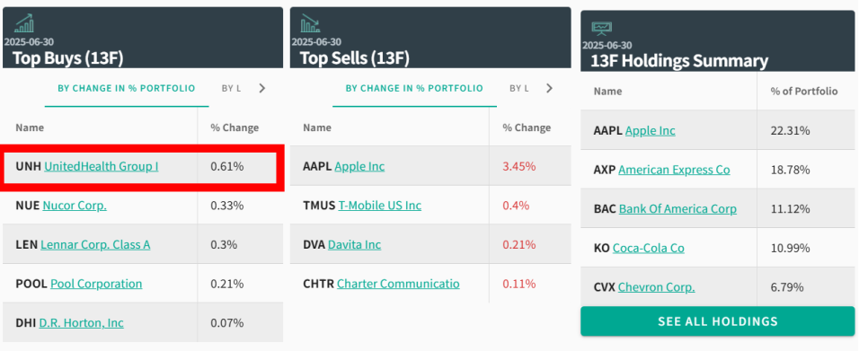Open Apple Inc link in Top Sells

359,166
